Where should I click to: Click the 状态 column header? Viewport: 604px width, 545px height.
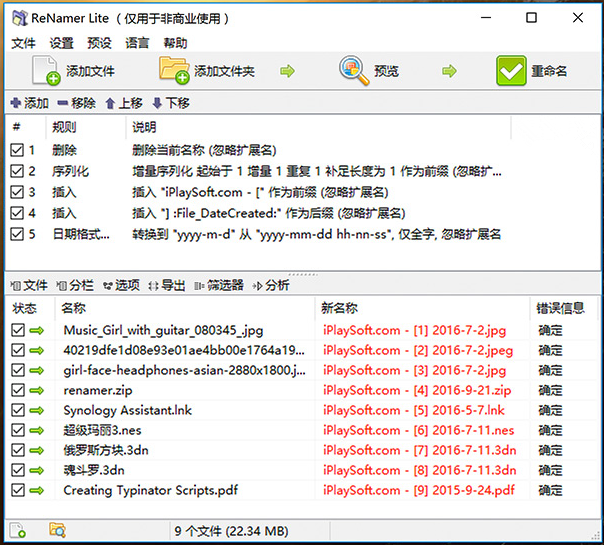click(30, 308)
